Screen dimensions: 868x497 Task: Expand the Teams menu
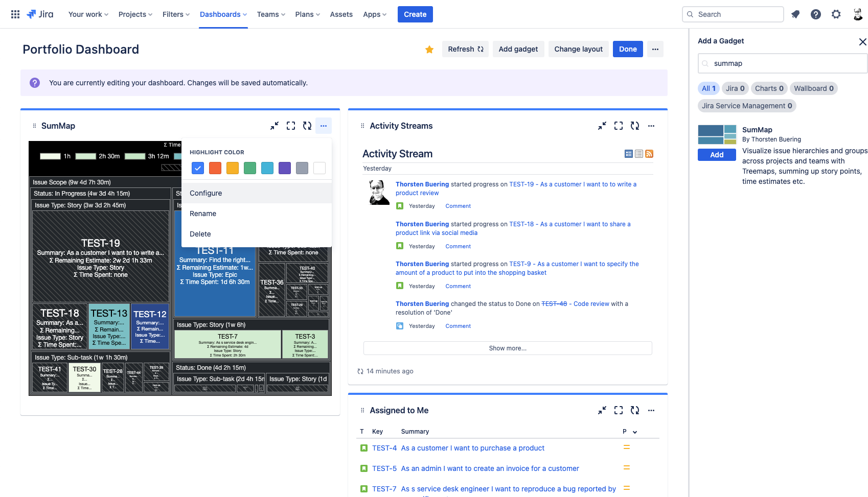[x=271, y=14]
